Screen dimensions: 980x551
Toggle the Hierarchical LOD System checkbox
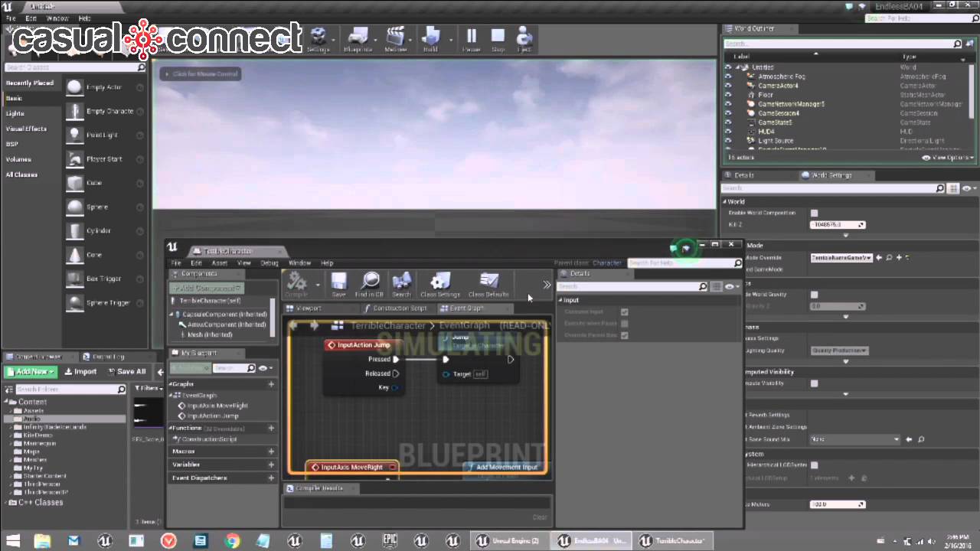tap(815, 465)
